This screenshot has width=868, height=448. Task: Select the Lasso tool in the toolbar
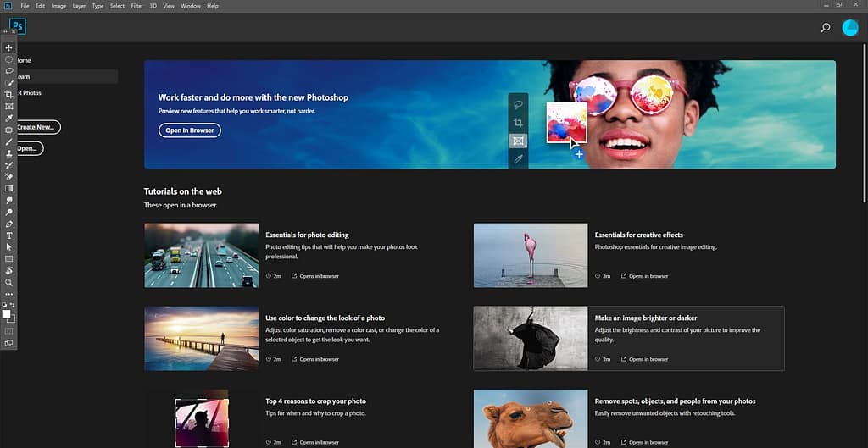tap(8, 71)
